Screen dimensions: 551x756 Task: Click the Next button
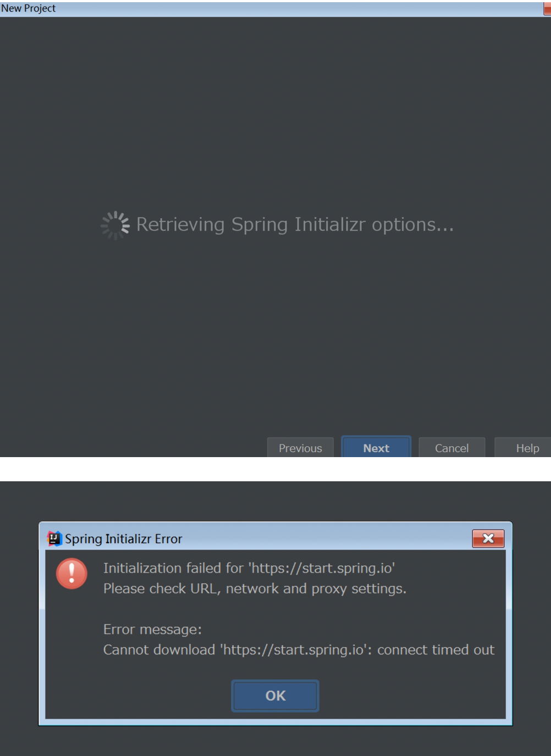tap(376, 448)
